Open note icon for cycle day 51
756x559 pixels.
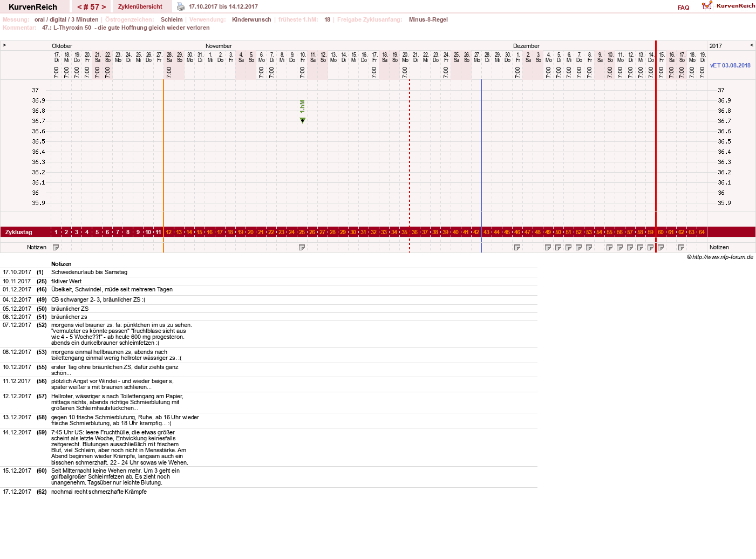[x=569, y=248]
